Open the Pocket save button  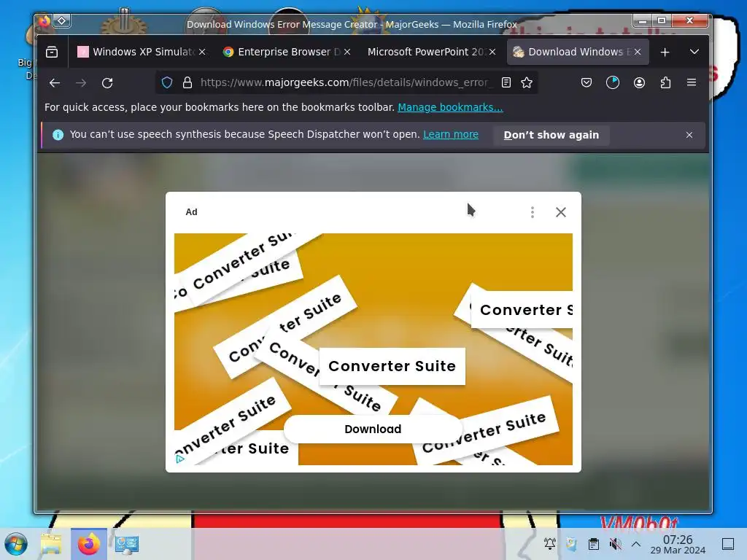tap(587, 83)
